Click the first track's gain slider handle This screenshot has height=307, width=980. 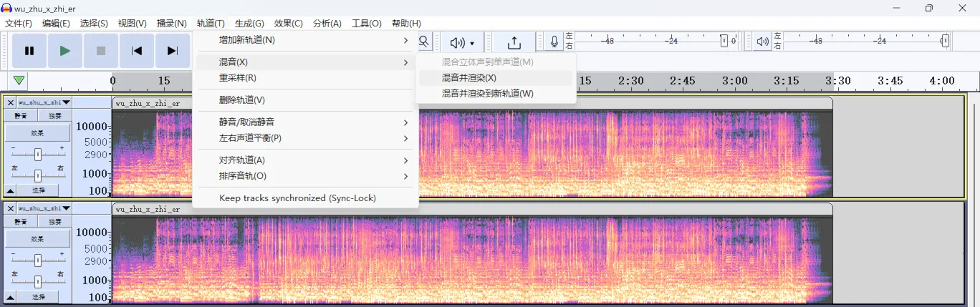point(37,154)
